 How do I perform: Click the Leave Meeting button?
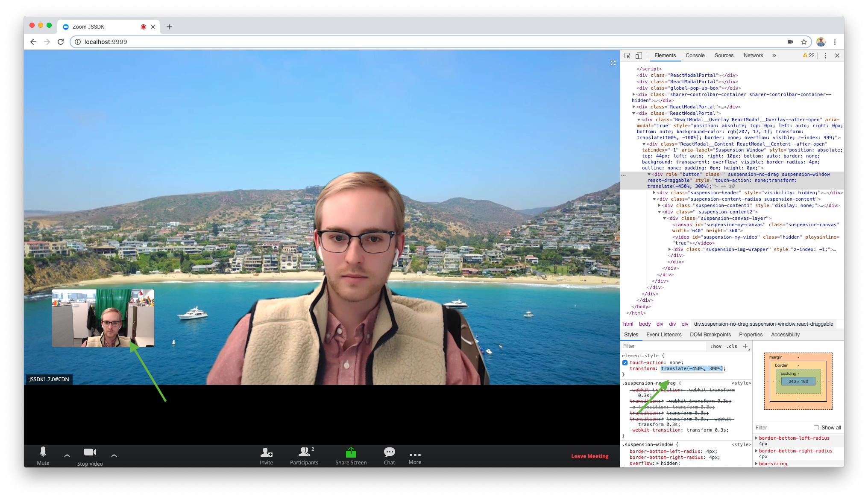pos(589,456)
